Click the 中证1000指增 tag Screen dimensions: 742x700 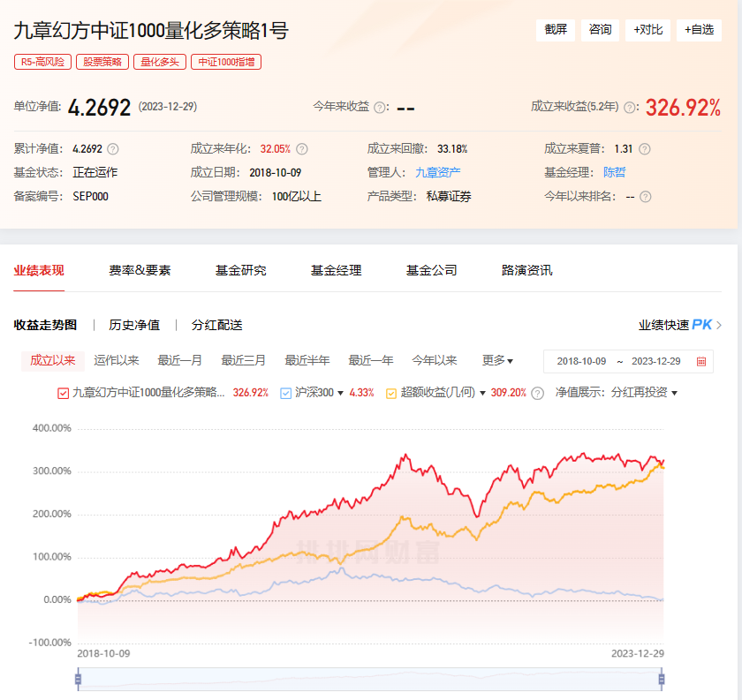pos(226,62)
